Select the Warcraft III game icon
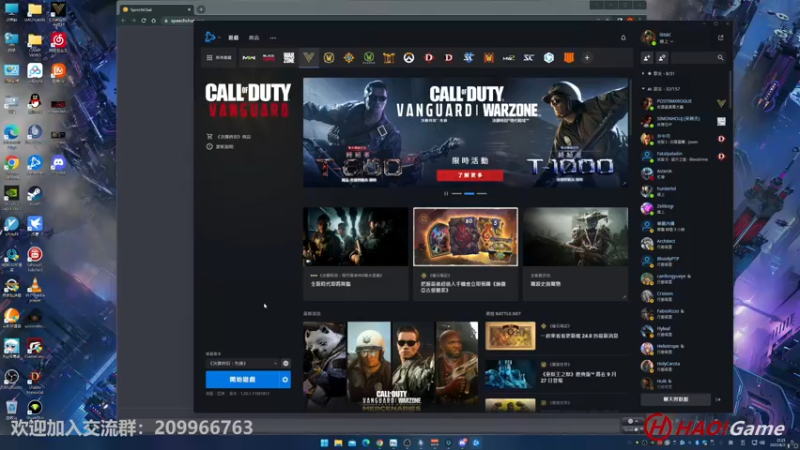Image resolution: width=800 pixels, height=450 pixels. pos(489,58)
